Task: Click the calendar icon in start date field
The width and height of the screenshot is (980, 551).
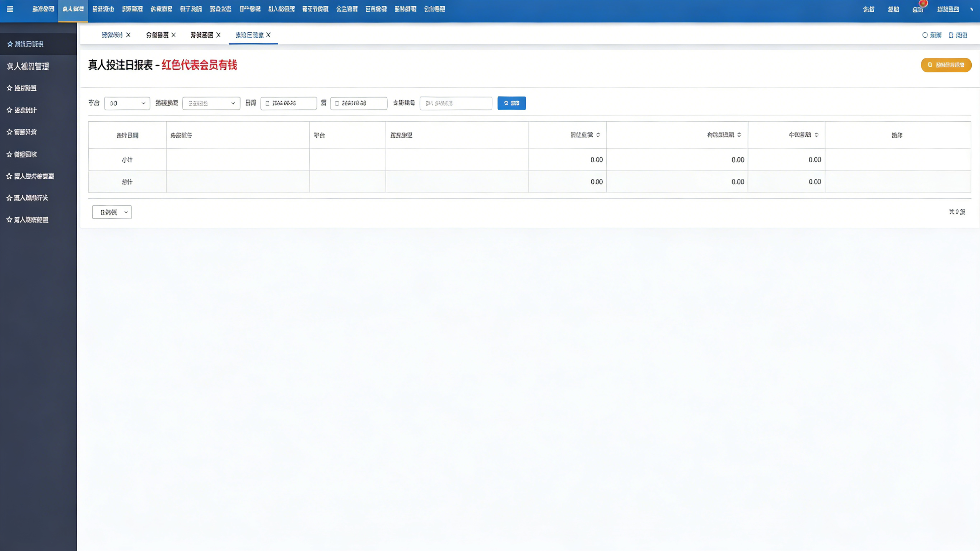Action: pos(267,103)
